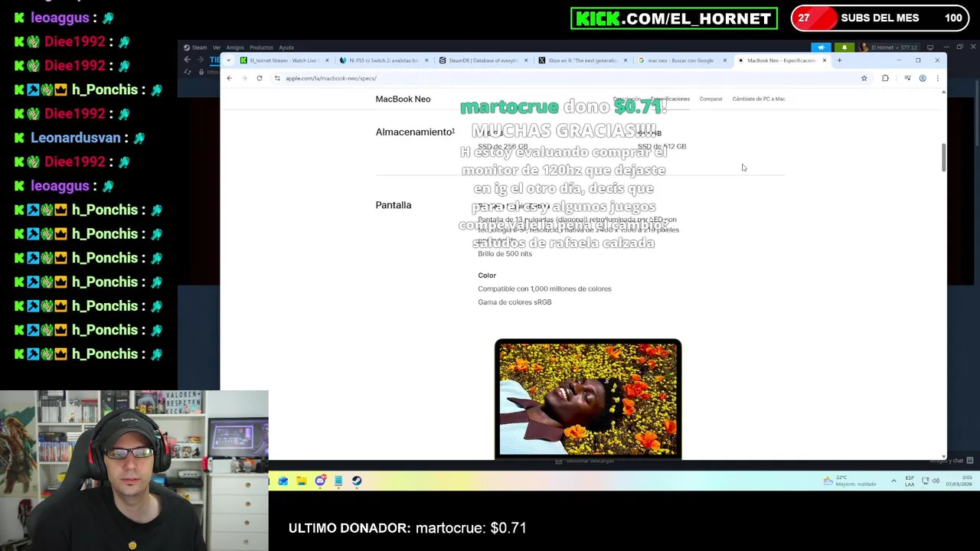
Task: Click the apple.com address bar
Action: [567, 78]
